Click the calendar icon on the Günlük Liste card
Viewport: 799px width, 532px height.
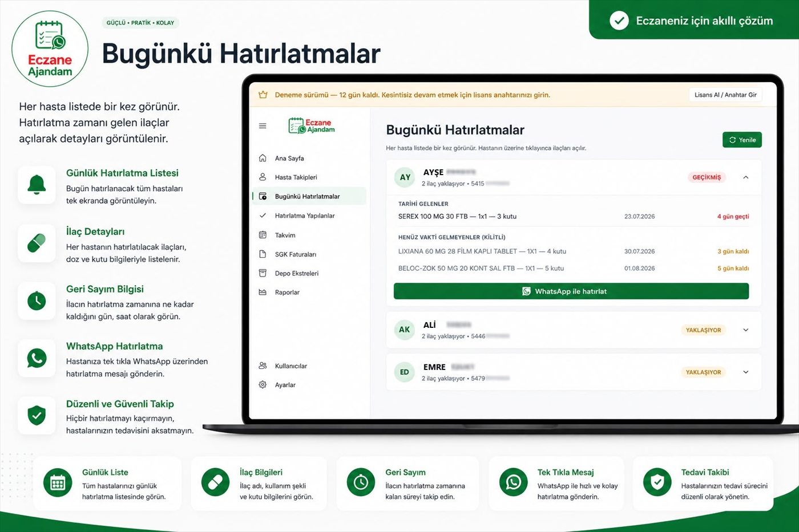click(58, 483)
